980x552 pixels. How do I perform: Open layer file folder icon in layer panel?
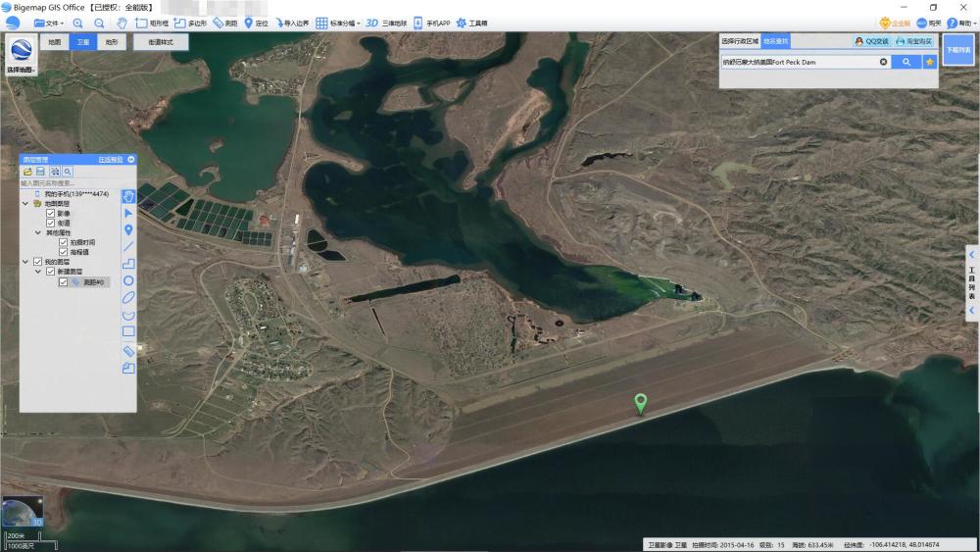click(x=27, y=172)
